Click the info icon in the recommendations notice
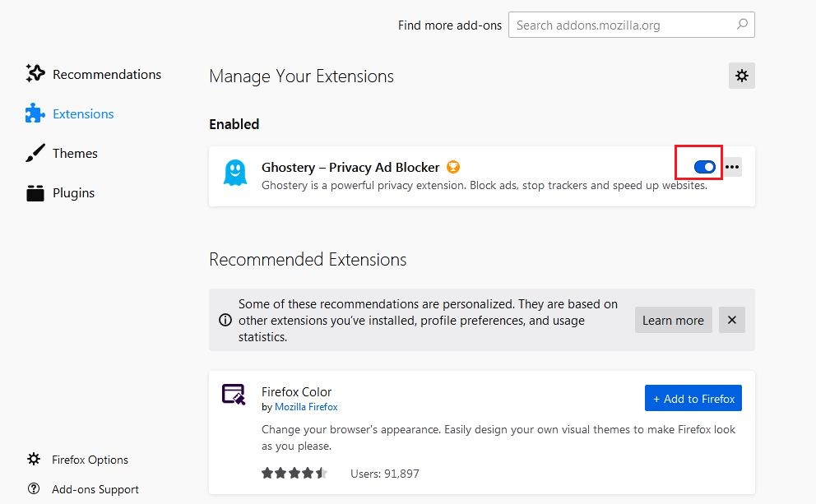Viewport: 816px width, 504px height. (x=225, y=320)
